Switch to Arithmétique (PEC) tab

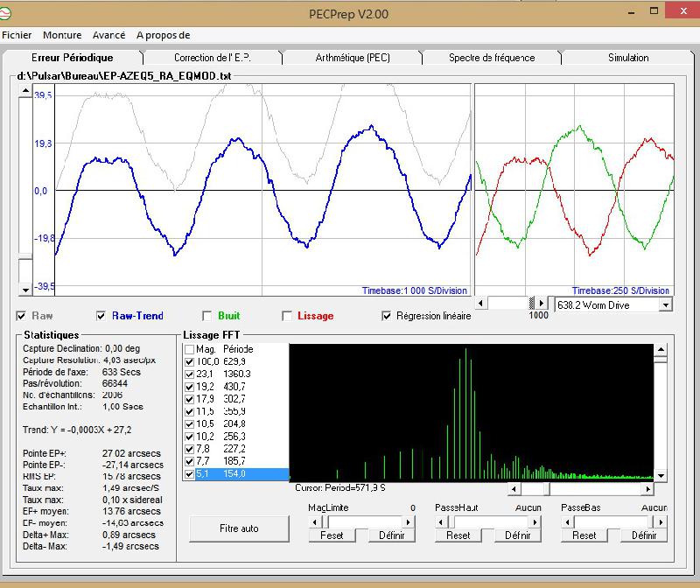click(353, 58)
